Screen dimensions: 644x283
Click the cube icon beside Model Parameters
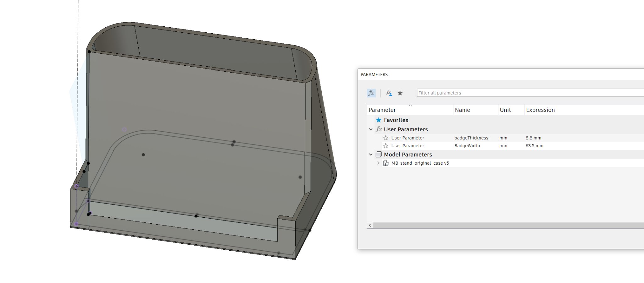pos(379,155)
